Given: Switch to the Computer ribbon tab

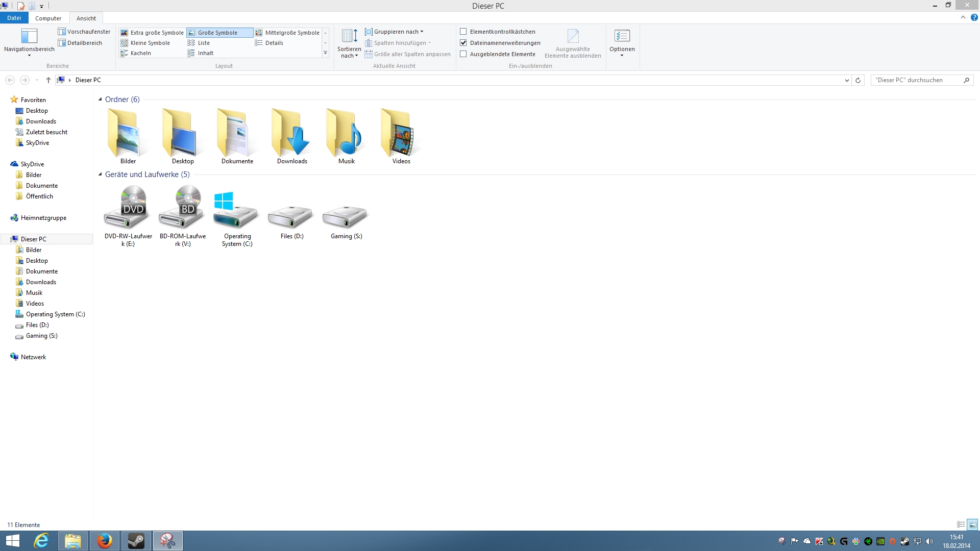Looking at the screenshot, I should 48,18.
